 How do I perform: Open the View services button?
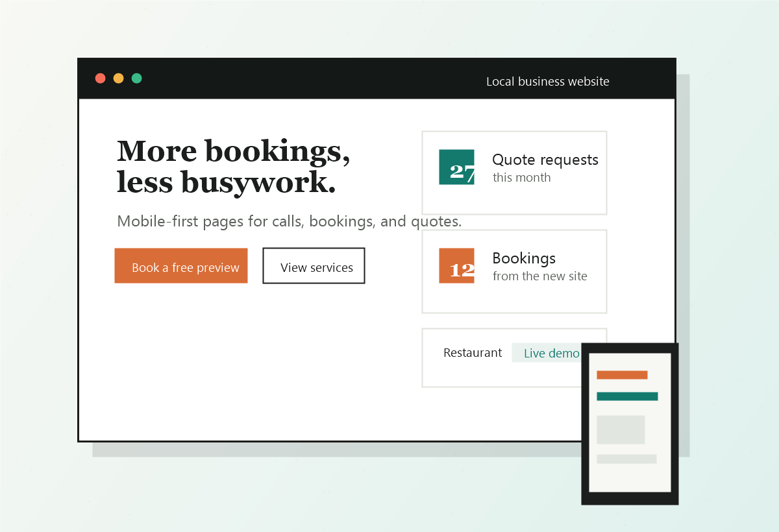click(314, 266)
